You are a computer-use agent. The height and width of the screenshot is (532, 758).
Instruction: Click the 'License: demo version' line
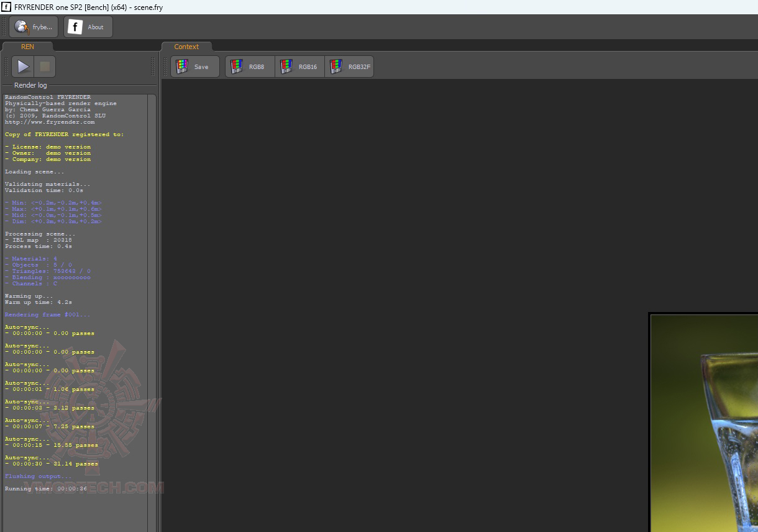(x=48, y=147)
